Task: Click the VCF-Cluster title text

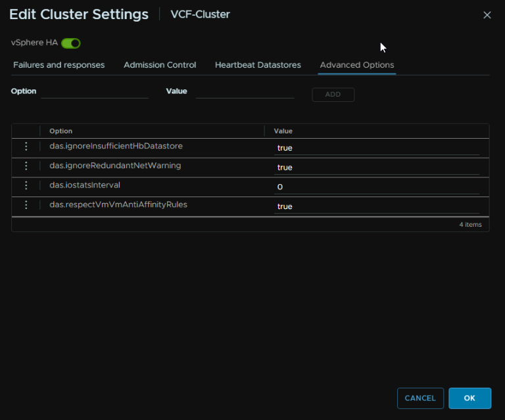Action: point(200,14)
